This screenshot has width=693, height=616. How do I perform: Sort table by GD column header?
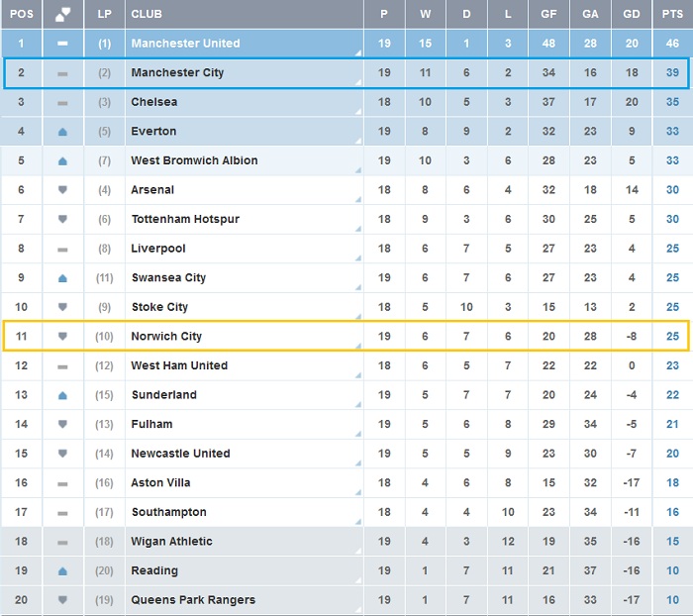632,14
